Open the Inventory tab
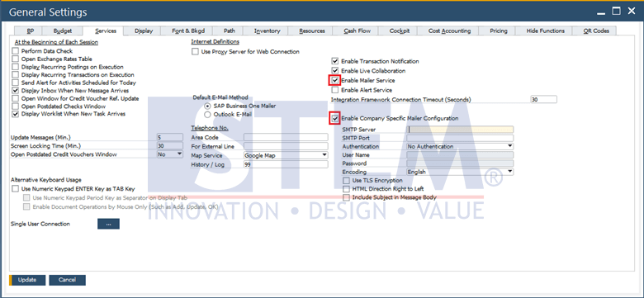Image resolution: width=644 pixels, height=298 pixels. pyautogui.click(x=267, y=31)
